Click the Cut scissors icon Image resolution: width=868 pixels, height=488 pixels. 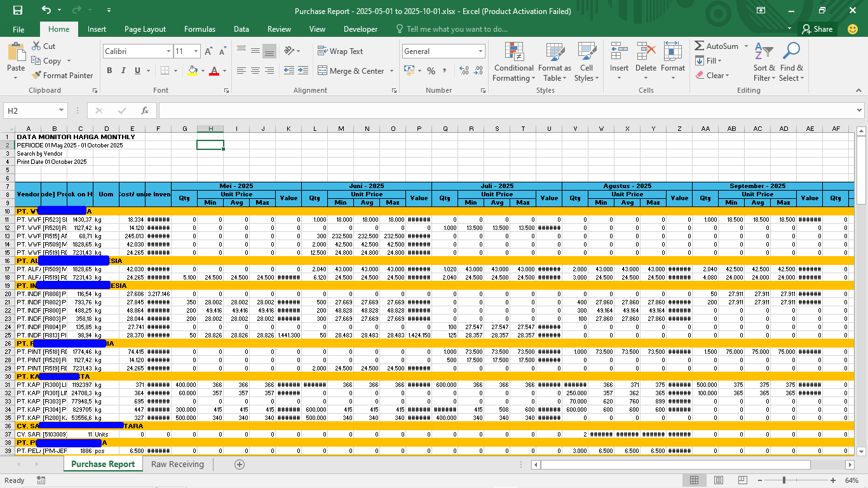[x=37, y=46]
